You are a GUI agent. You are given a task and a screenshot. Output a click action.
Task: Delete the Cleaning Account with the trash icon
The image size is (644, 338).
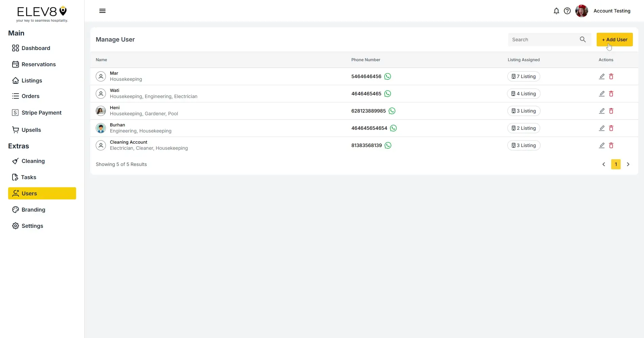click(611, 145)
